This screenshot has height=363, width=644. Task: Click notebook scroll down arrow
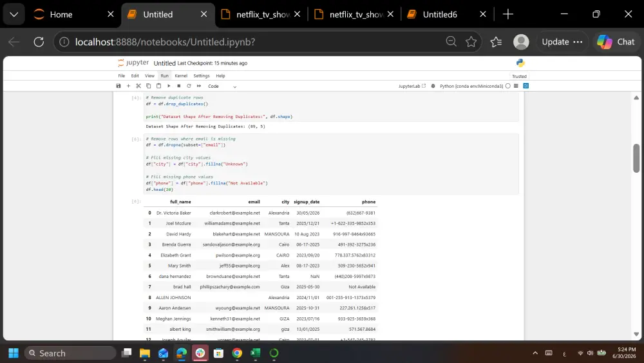tap(636, 334)
